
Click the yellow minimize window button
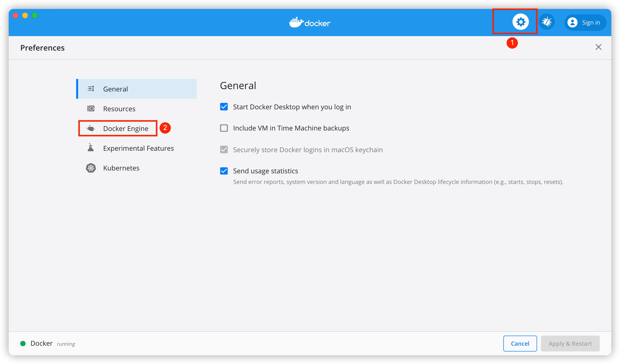coord(25,15)
